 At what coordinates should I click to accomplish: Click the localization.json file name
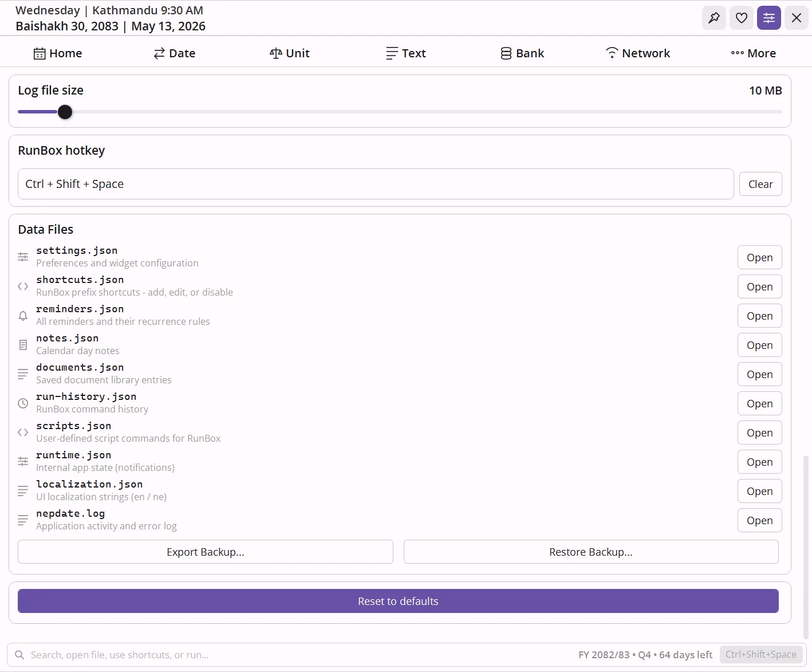pos(89,484)
